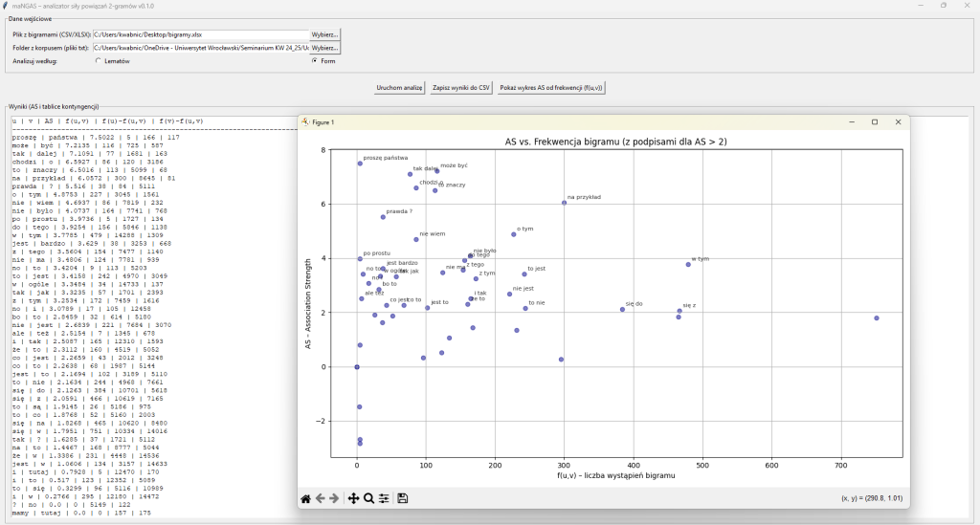Click the 'proszę państwa' data point label

[x=386, y=158]
